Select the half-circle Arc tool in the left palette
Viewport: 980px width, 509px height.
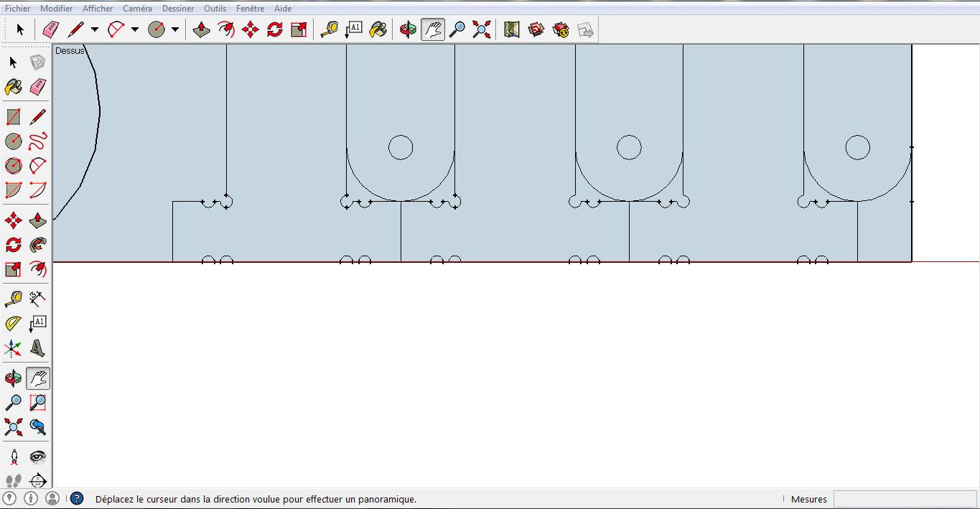(38, 166)
